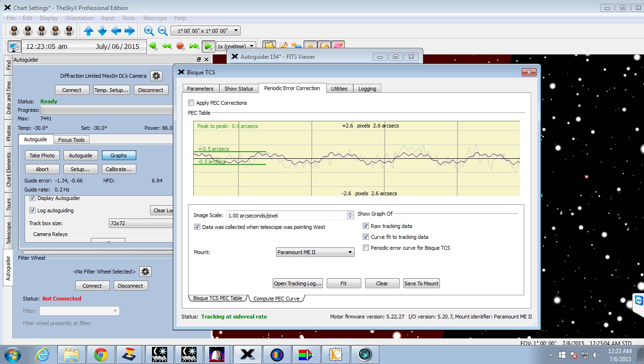
Task: Enable Apply PEC Corrections checkbox
Action: [x=191, y=103]
